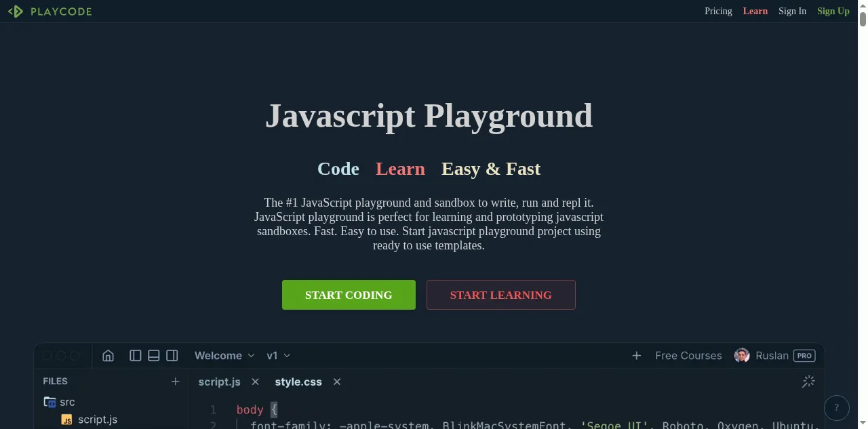Open Free Courses in editor toolbar
868x429 pixels.
pyautogui.click(x=688, y=356)
